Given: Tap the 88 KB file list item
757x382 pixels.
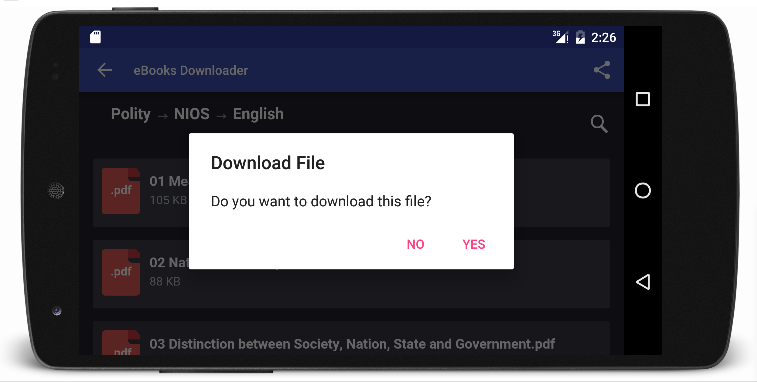Looking at the screenshot, I should click(x=351, y=274).
